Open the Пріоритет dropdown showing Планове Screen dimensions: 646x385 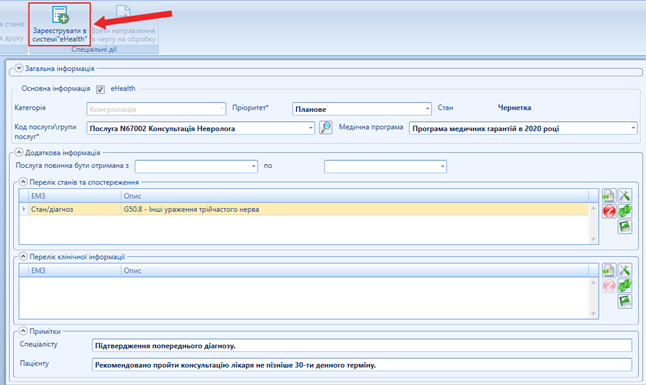point(362,109)
